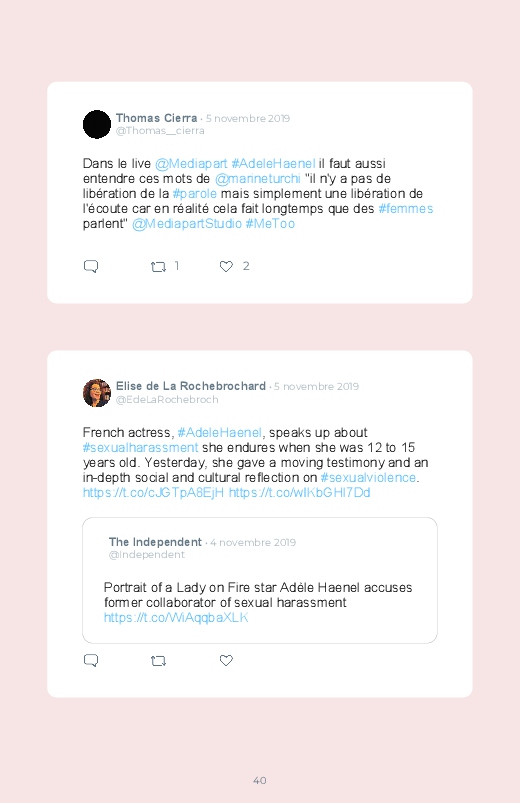Viewport: 520px width, 803px height.
Task: Open the quoted tweet from The Independent
Action: [x=260, y=580]
